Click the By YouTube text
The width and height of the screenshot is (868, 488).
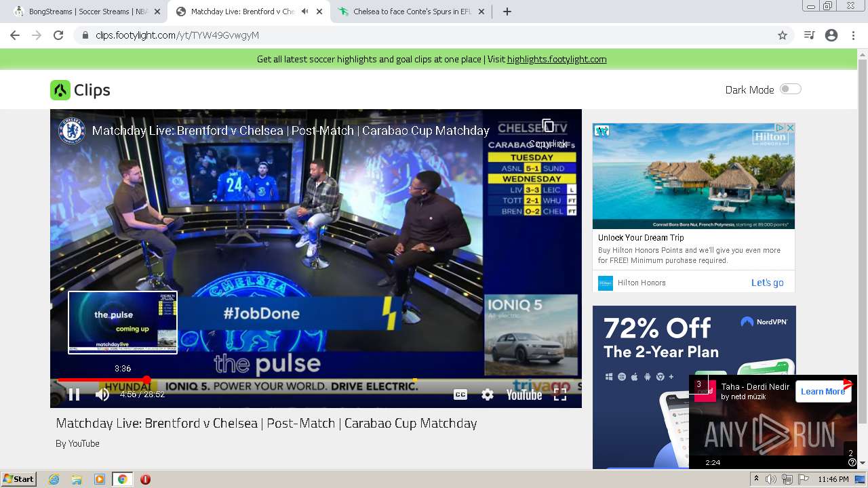(77, 443)
